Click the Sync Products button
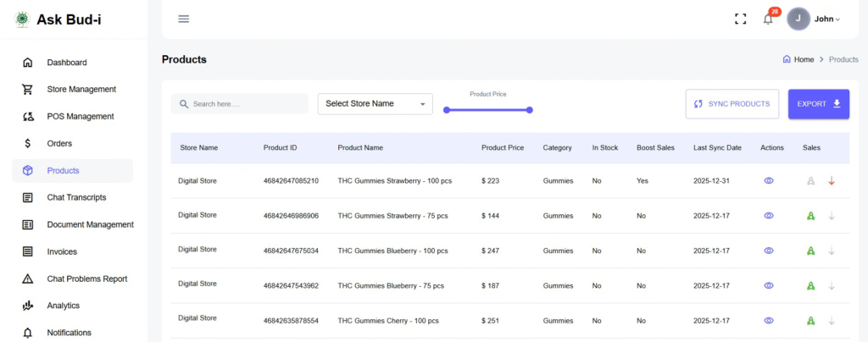Viewport: 868px width, 342px height. [732, 103]
